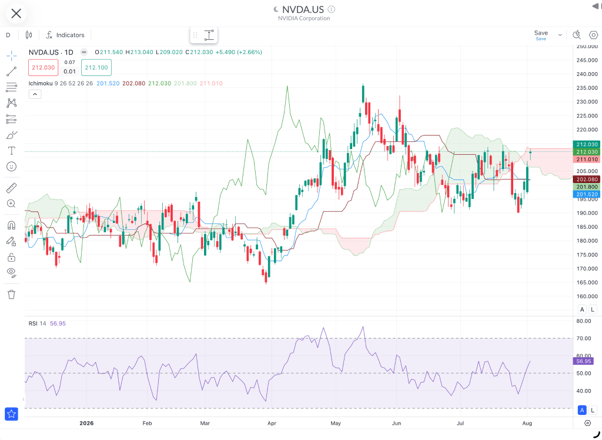Toggle stay in drawing mode pencil-lock
602x440 pixels.
pos(12,241)
